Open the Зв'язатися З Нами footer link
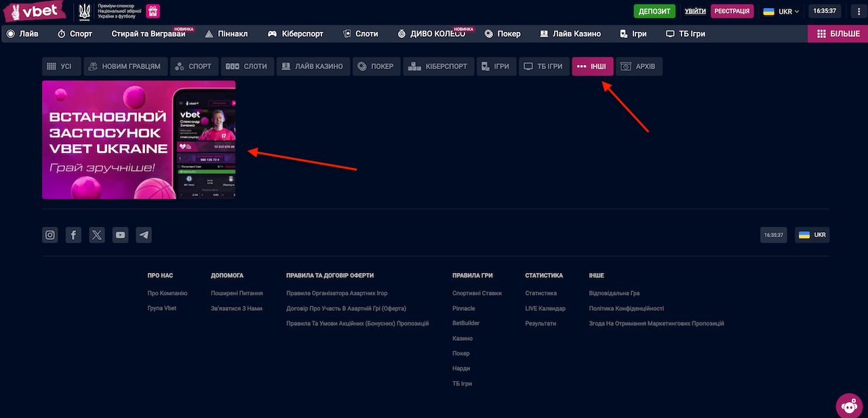 point(237,308)
